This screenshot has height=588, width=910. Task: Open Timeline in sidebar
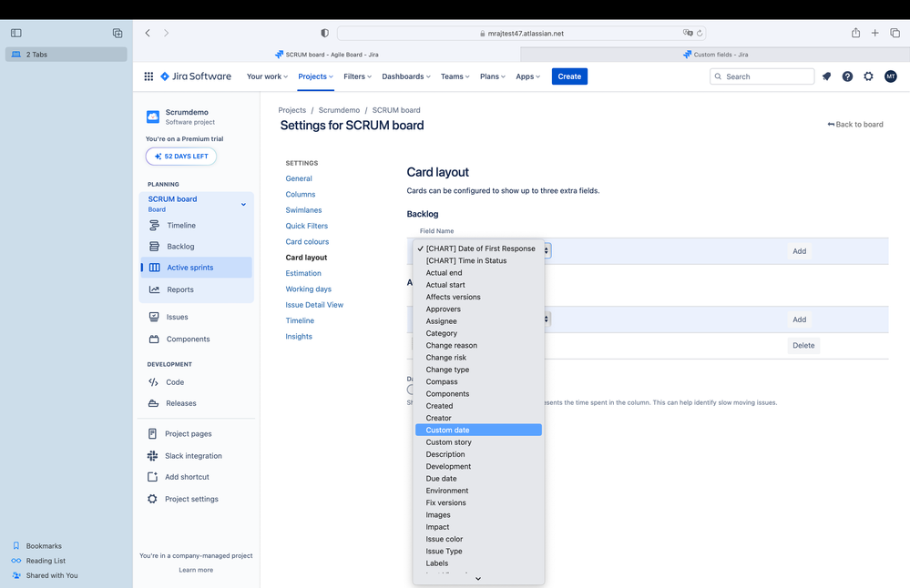(x=196, y=225)
